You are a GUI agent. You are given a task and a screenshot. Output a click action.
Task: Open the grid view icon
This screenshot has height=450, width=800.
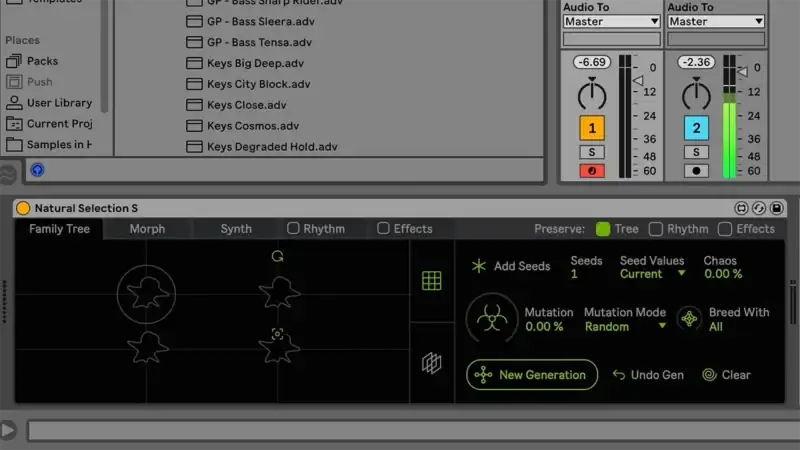tap(432, 281)
